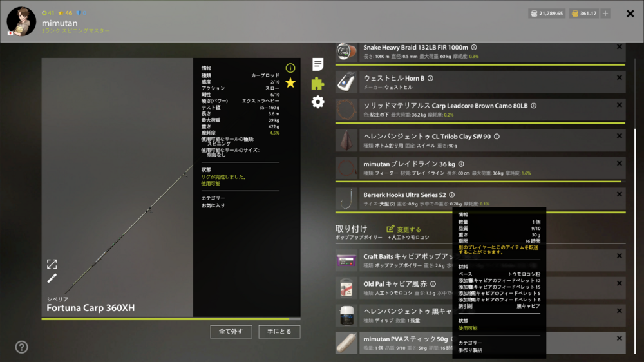Remove Snake Heavy Braid line from the setup
Screen dimensions: 644x362
click(x=620, y=47)
